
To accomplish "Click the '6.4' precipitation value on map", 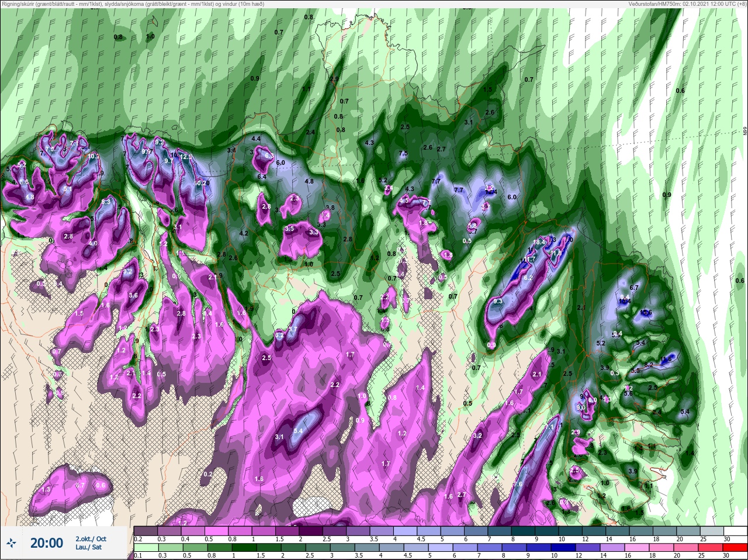I will pos(262,177).
